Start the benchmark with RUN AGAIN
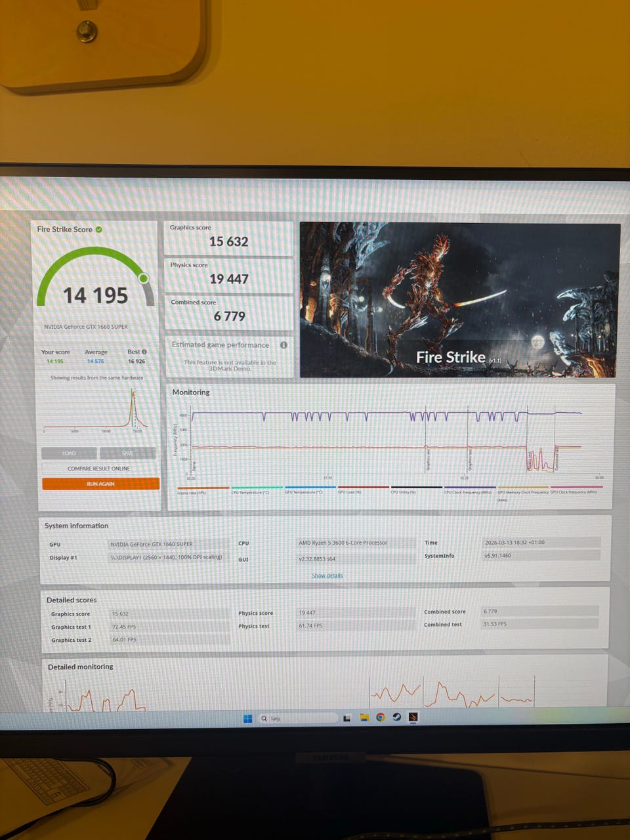630x840 pixels. (x=100, y=484)
